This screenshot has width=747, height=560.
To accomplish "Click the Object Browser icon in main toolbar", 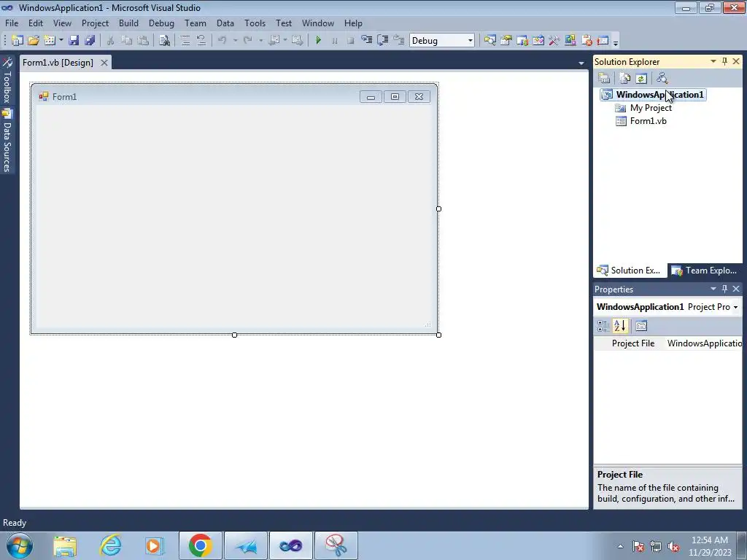I will pyautogui.click(x=538, y=41).
